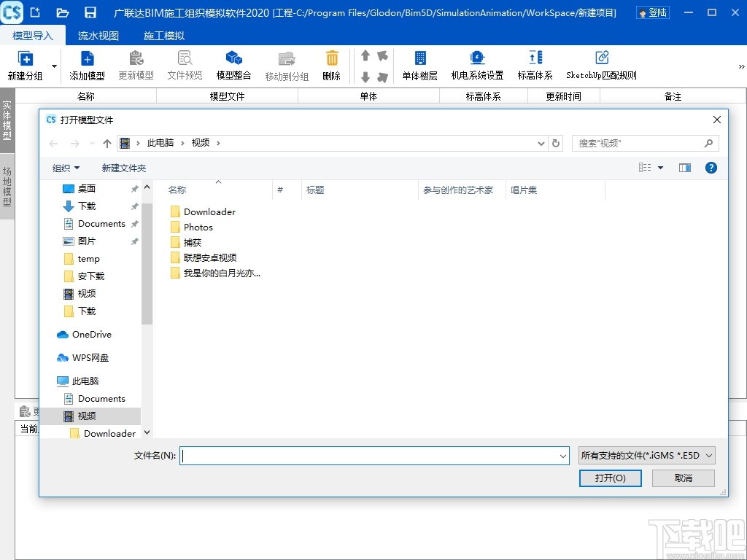
Task: Click the 添加模型 (Add Model) icon
Action: [87, 64]
